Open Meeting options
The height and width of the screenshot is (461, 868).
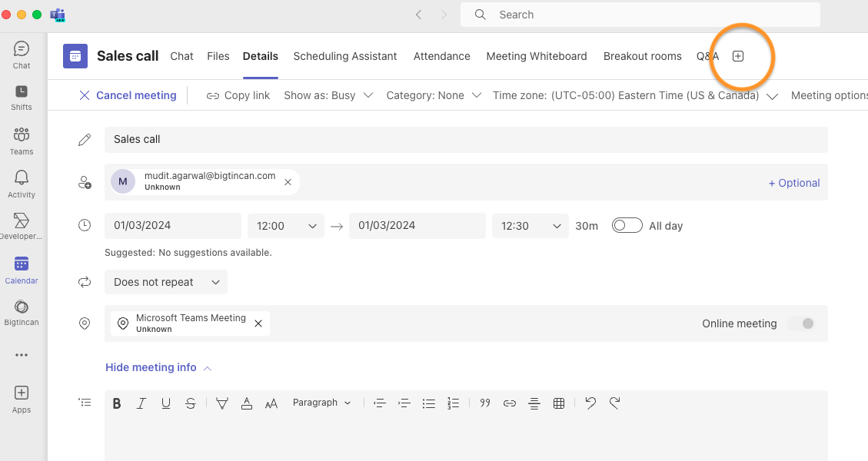pos(830,95)
